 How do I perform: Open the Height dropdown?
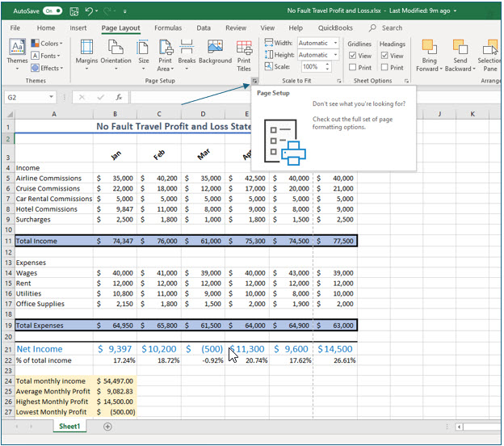[335, 55]
